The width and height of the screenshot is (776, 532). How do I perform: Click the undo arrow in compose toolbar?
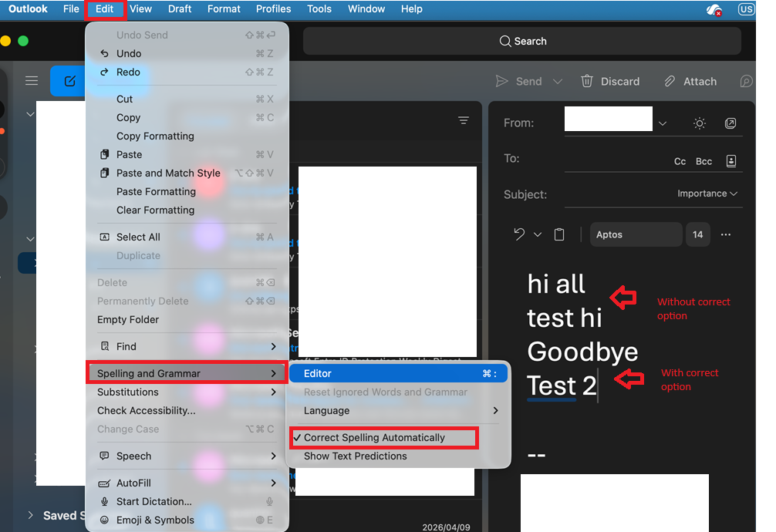tap(518, 234)
